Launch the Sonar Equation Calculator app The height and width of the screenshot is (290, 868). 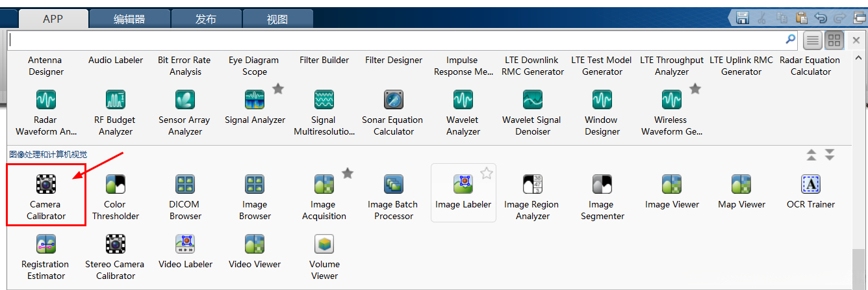click(394, 112)
